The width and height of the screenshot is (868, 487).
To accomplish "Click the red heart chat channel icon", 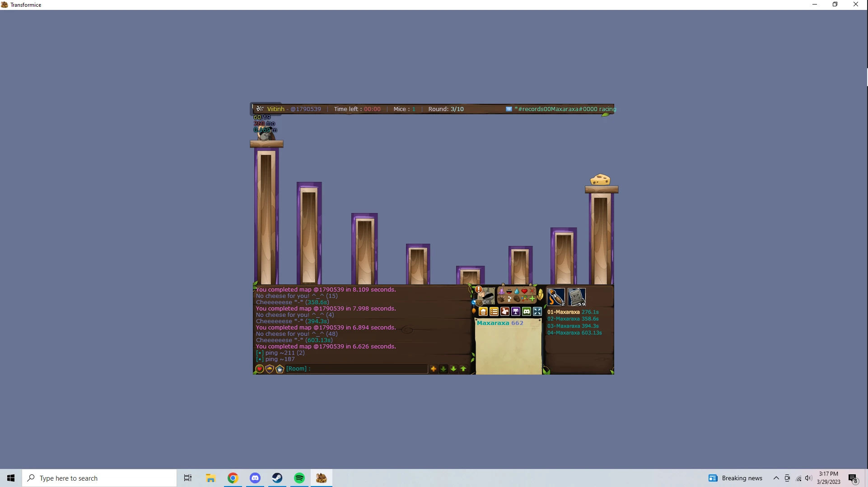I will tap(259, 369).
